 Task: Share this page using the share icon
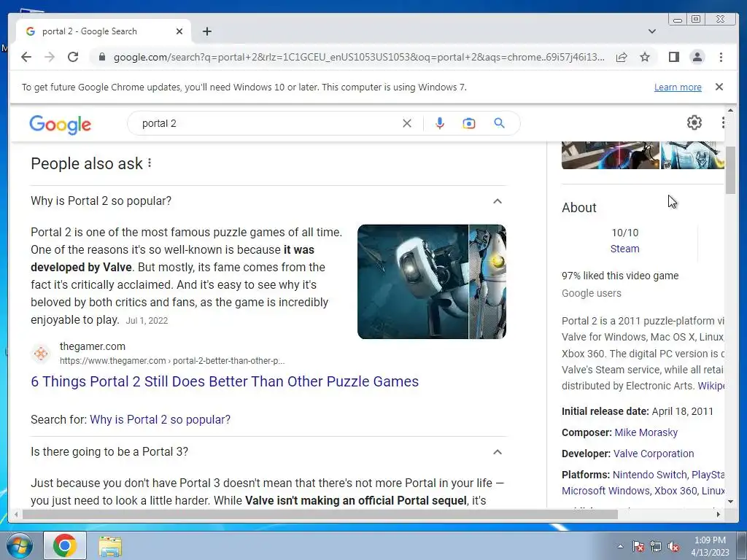click(x=622, y=57)
